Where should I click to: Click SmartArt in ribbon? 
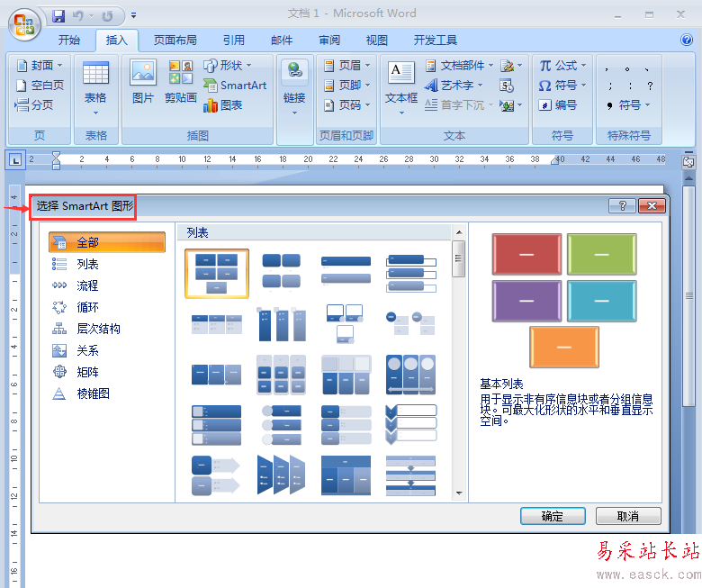(235, 85)
